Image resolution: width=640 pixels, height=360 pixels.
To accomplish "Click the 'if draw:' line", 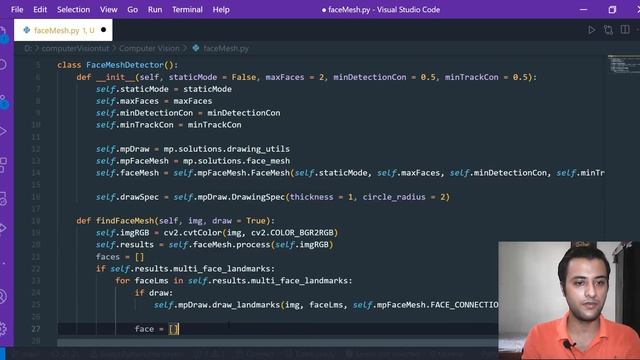I will (154, 293).
